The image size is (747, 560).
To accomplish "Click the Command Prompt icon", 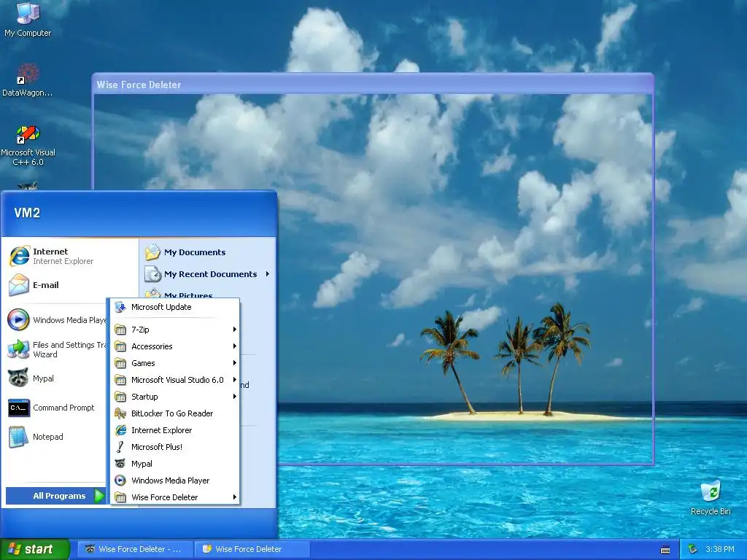I will [18, 408].
